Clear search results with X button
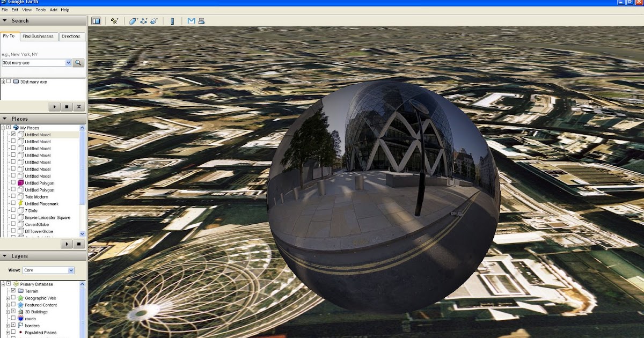 [x=78, y=107]
